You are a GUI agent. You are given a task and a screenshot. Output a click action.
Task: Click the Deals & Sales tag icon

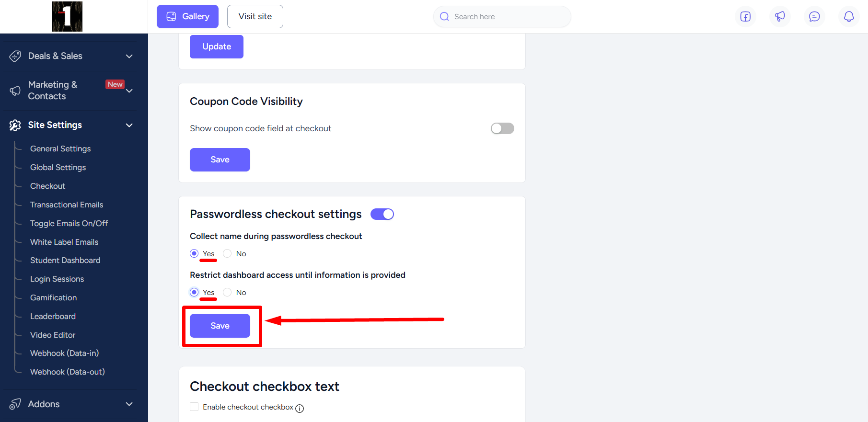pos(15,56)
